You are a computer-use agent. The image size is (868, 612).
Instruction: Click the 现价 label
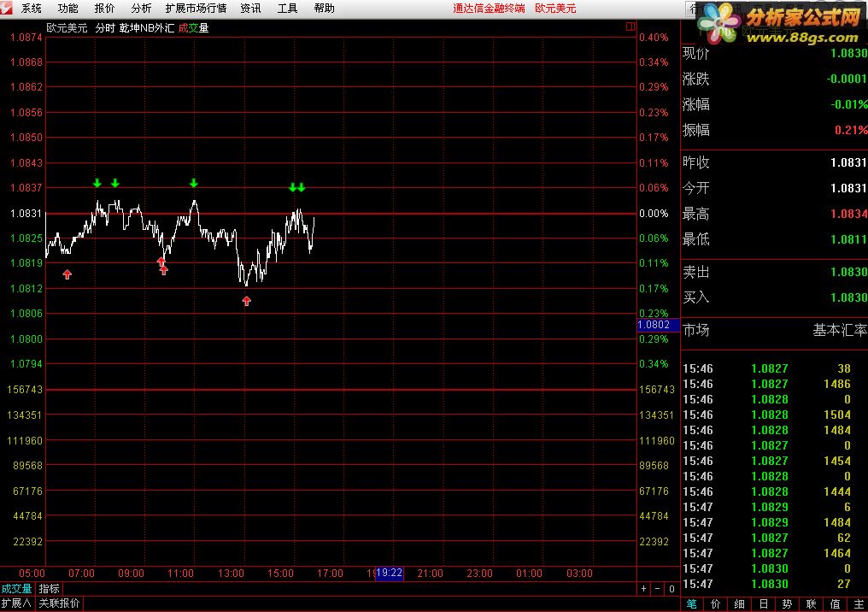[x=695, y=53]
